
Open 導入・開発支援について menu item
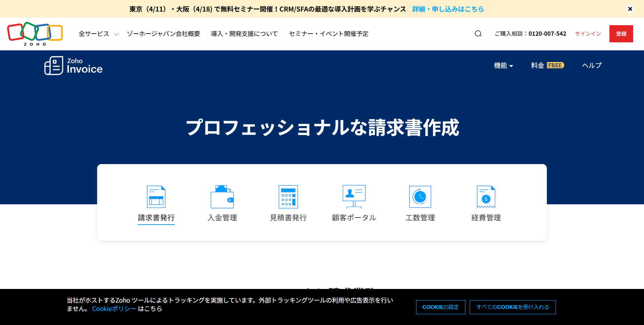(x=244, y=34)
